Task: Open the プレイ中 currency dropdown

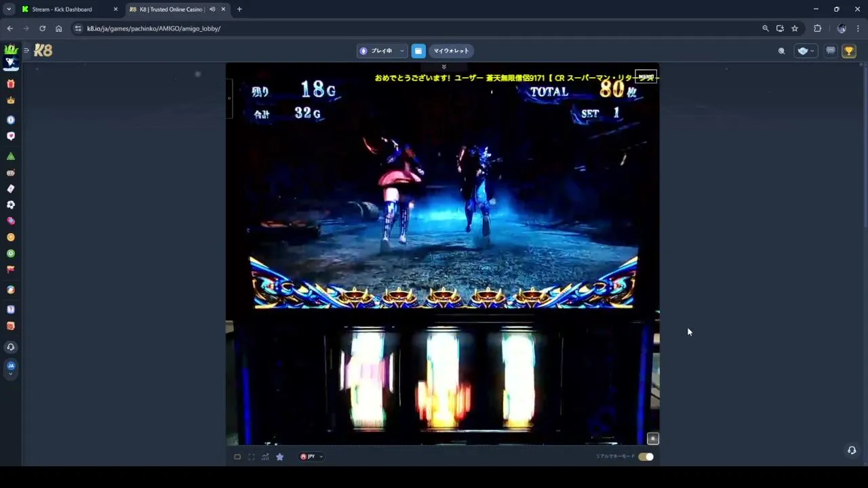Action: (x=382, y=51)
